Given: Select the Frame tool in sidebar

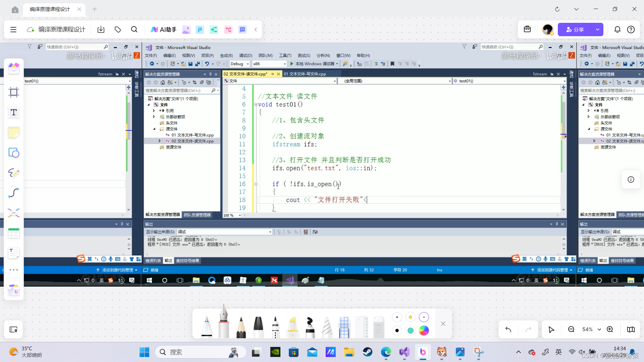Looking at the screenshot, I should 14,92.
